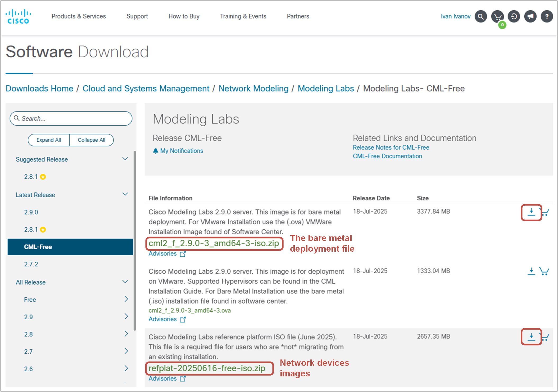558x392 pixels.
Task: Click the magnifier icon in sidebar search box
Action: pyautogui.click(x=17, y=118)
